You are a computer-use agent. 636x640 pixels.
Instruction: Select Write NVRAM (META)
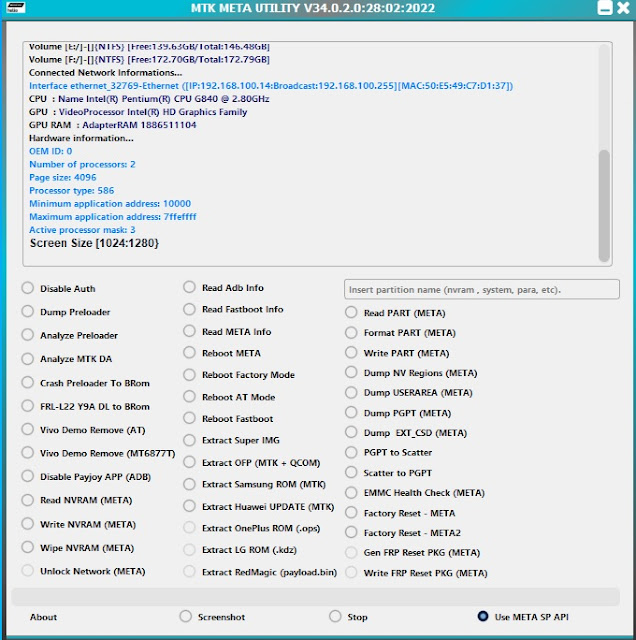pos(28,524)
